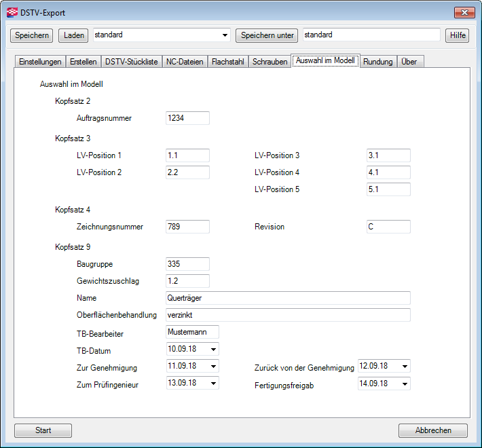Select the Schrauben tab
The height and width of the screenshot is (448, 482).
coord(270,62)
